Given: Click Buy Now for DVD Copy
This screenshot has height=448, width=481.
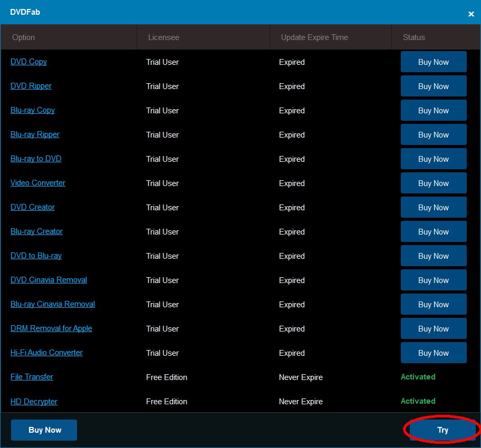Looking at the screenshot, I should tap(434, 62).
